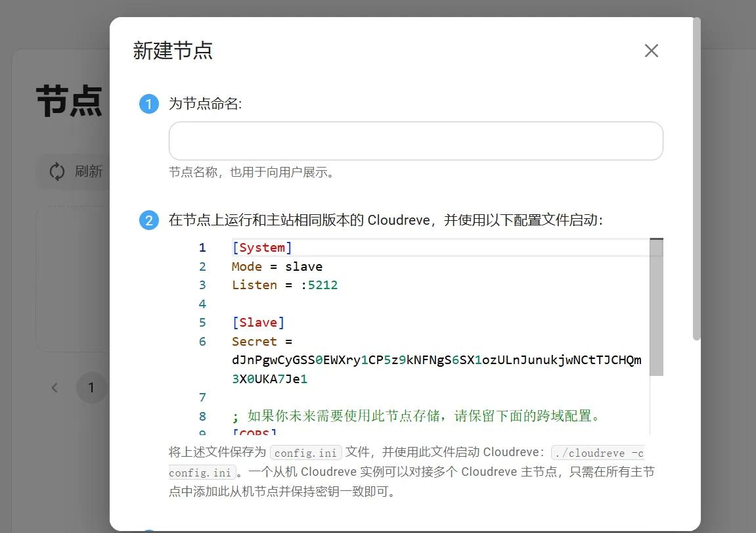This screenshot has height=533, width=756.
Task: Click the 为节点命名 text input field
Action: click(x=415, y=141)
